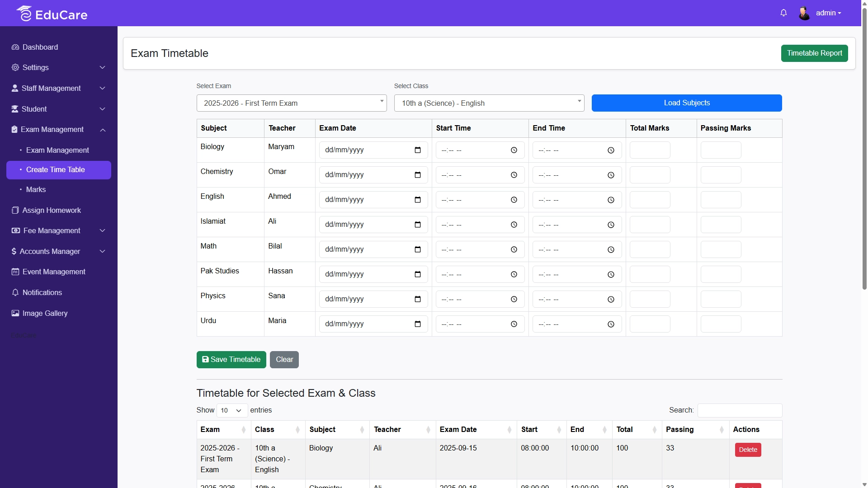The height and width of the screenshot is (488, 868).
Task: Click the Chemistry Passing Marks field
Action: 721,175
